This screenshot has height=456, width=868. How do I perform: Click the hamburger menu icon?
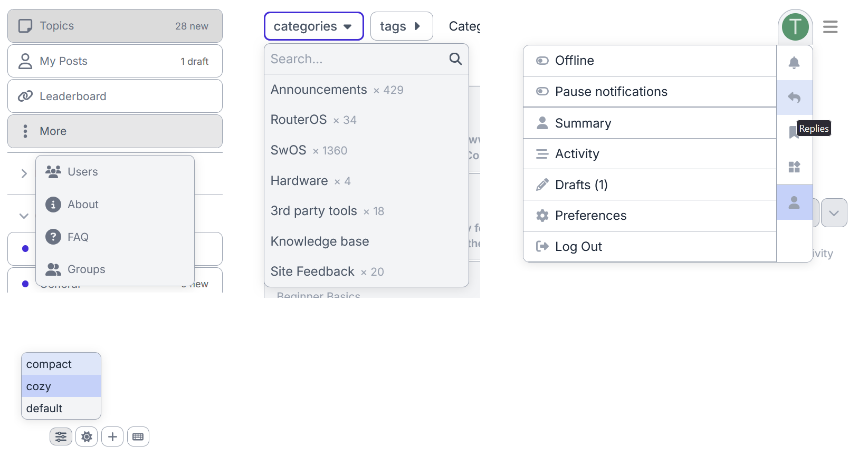coord(830,27)
